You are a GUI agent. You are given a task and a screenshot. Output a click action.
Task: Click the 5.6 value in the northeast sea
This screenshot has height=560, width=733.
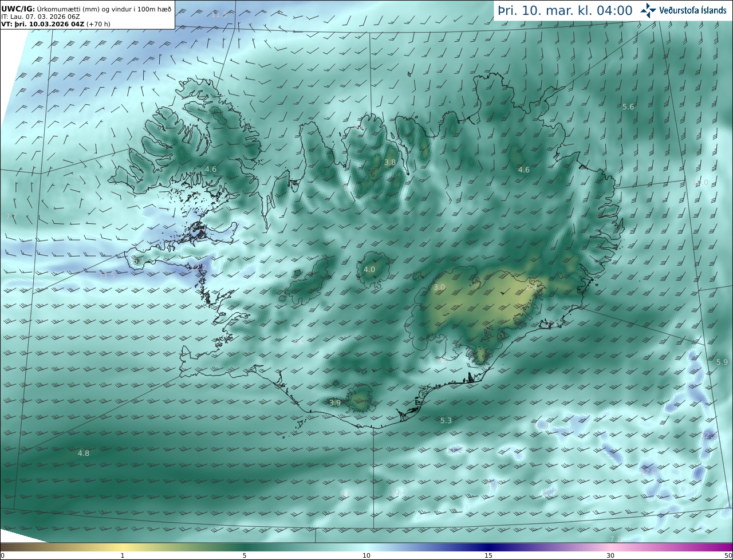tap(628, 107)
